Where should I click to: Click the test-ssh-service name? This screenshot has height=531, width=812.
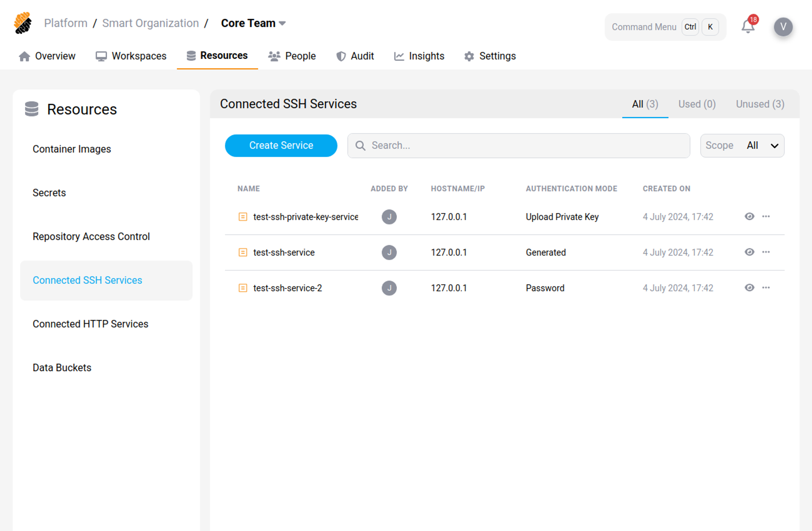[x=284, y=252]
